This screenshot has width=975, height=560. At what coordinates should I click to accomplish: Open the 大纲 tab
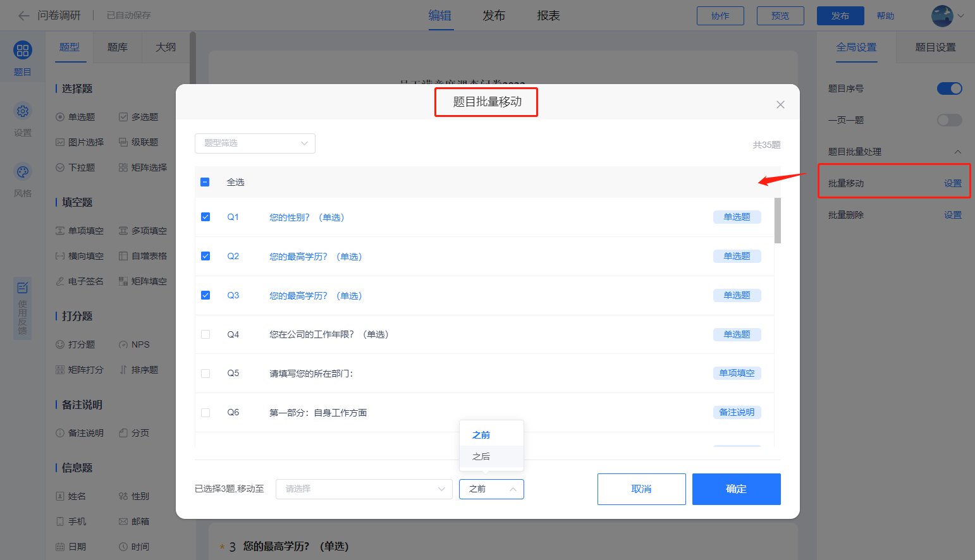(x=166, y=47)
